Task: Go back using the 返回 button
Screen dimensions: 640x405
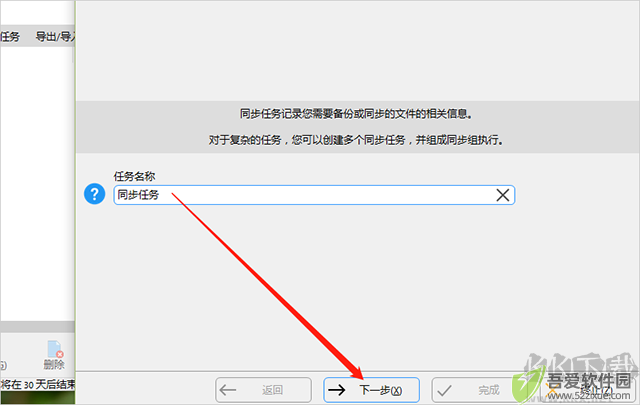Action: (x=263, y=390)
